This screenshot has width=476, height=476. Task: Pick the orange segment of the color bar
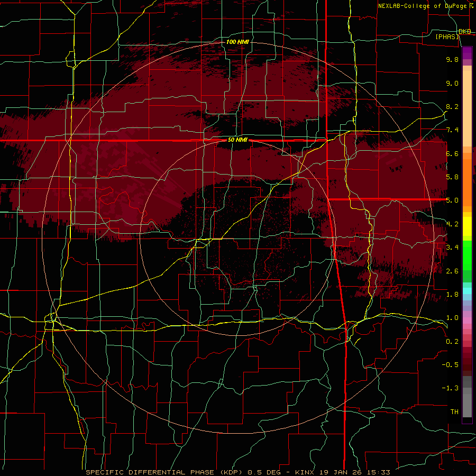tap(467, 179)
